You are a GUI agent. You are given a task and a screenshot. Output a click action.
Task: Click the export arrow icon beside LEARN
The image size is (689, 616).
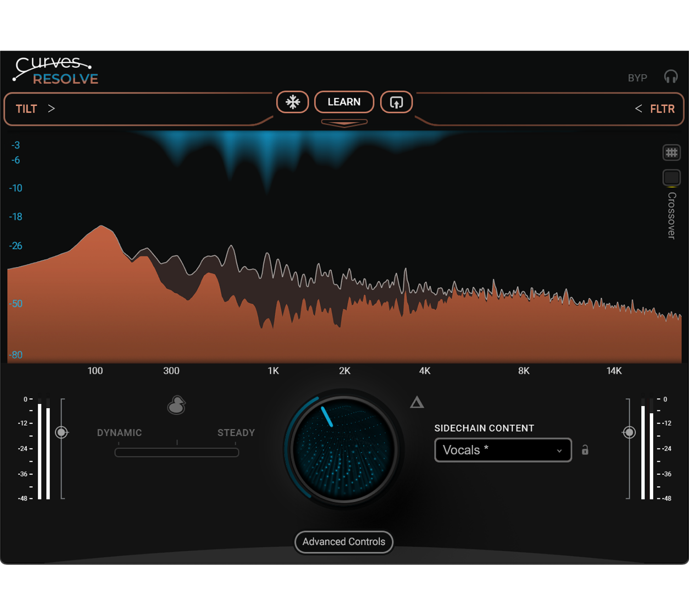(396, 102)
